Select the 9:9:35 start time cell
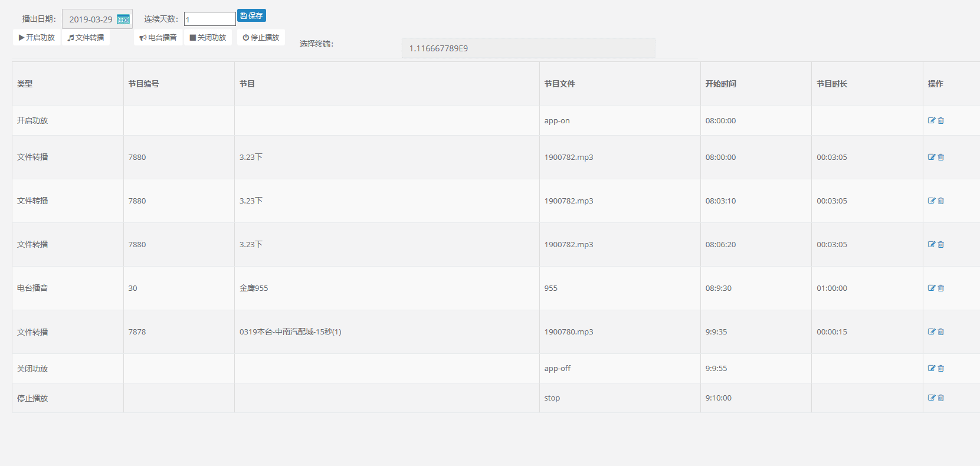Viewport: 980px width, 466px height. click(756, 332)
